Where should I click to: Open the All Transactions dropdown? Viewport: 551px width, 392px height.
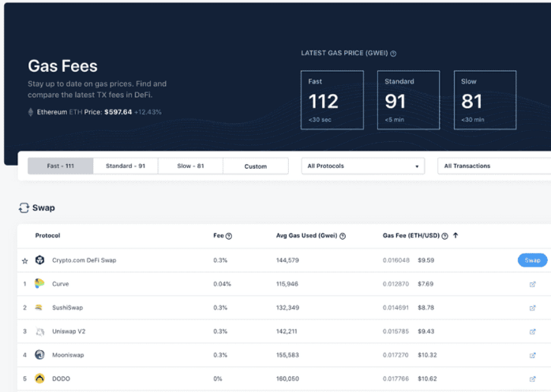coord(494,166)
